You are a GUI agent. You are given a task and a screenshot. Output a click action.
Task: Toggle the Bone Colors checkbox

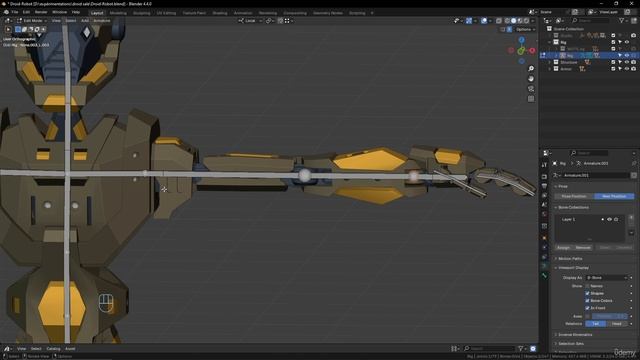[x=587, y=301]
